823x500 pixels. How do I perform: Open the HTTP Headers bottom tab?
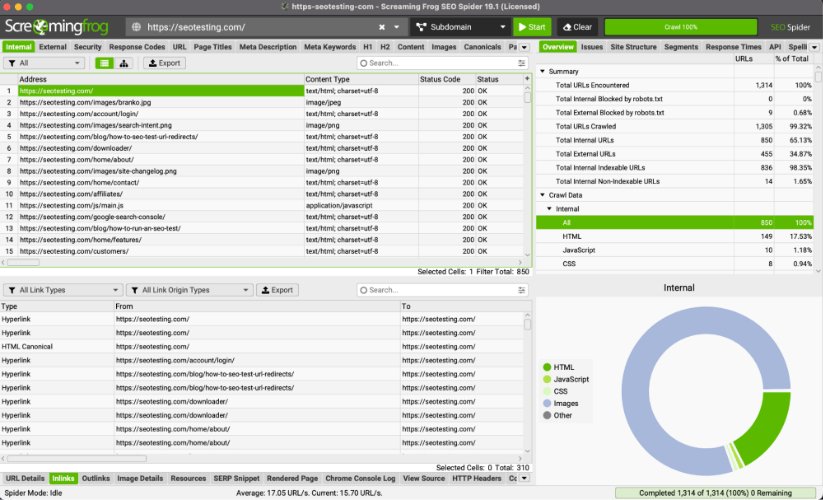coord(477,478)
